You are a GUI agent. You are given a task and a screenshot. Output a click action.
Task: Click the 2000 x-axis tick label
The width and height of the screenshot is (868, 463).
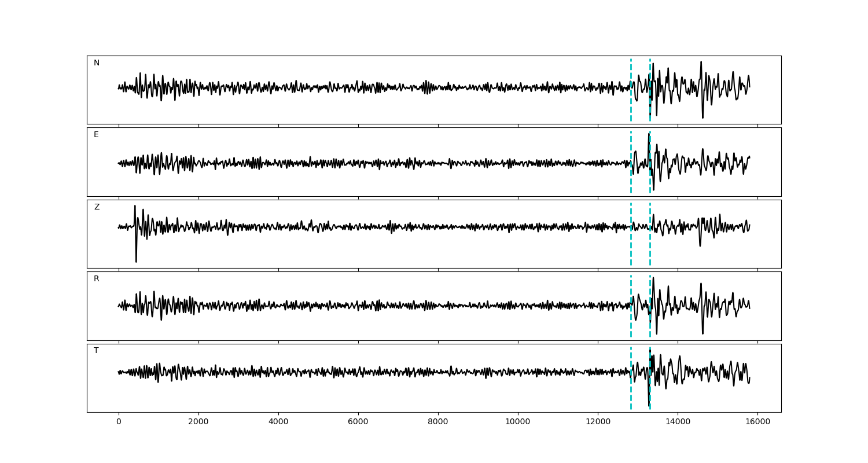click(198, 422)
